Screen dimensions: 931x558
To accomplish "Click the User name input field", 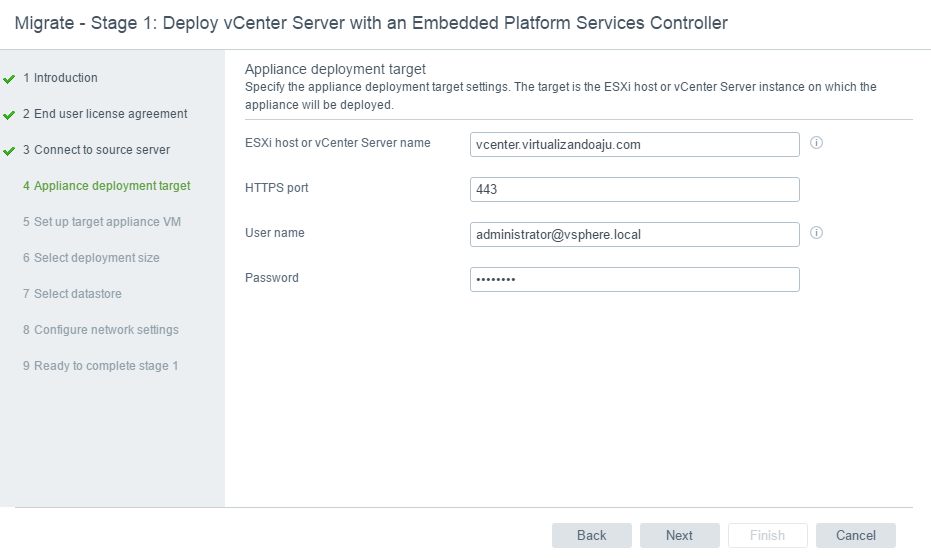I will (634, 234).
